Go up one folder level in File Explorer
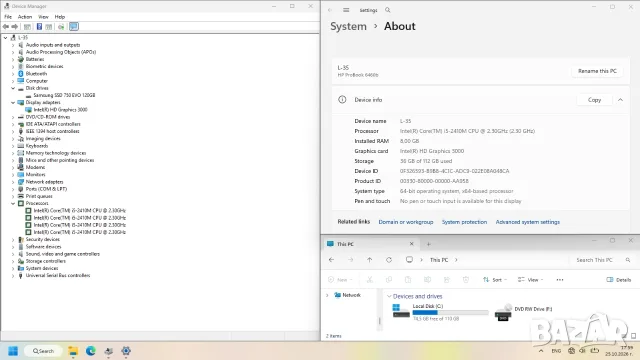 coord(369,260)
